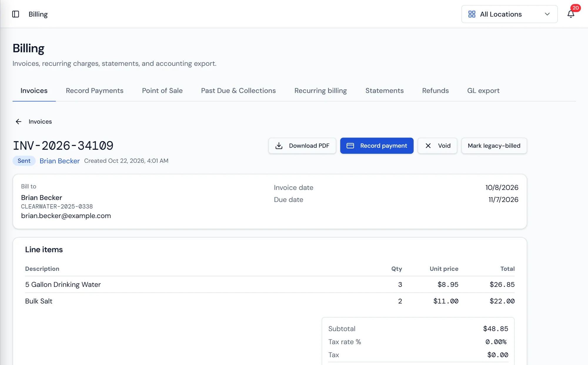Switch to the Refunds tab
This screenshot has height=365, width=588.
pyautogui.click(x=435, y=91)
